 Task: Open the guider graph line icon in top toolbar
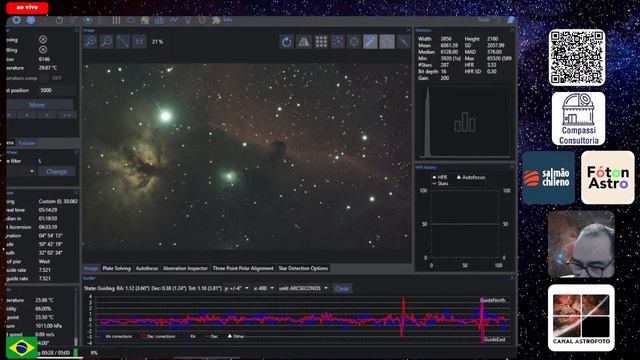pyautogui.click(x=173, y=20)
